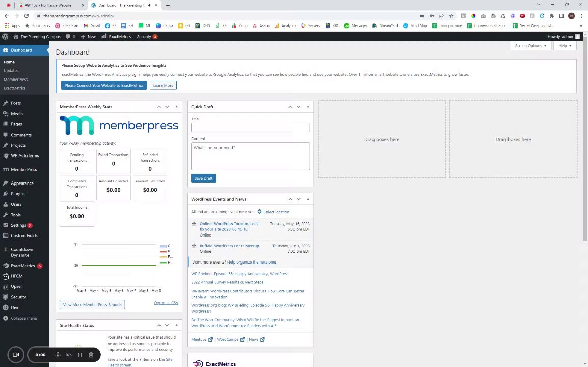Open WP AutoTerms icon in sidebar
The image size is (588, 367).
5,156
